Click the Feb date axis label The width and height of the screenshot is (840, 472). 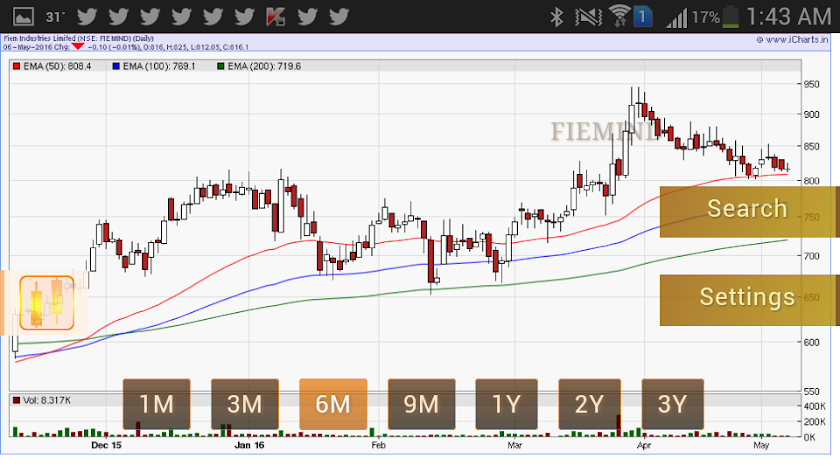pos(378,445)
